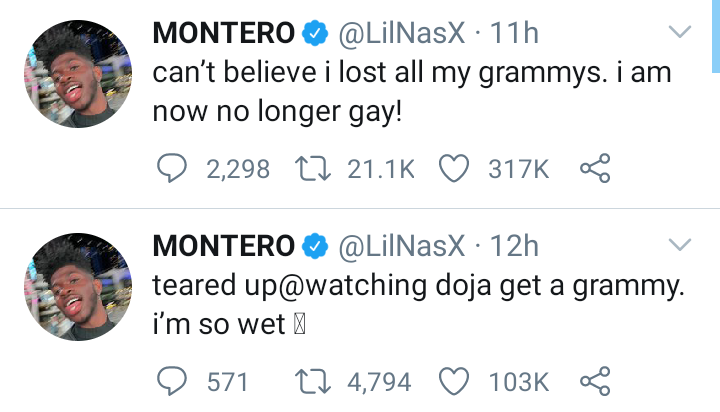Open the profile picture on the first tweet
The image size is (720, 412).
pyautogui.click(x=76, y=74)
